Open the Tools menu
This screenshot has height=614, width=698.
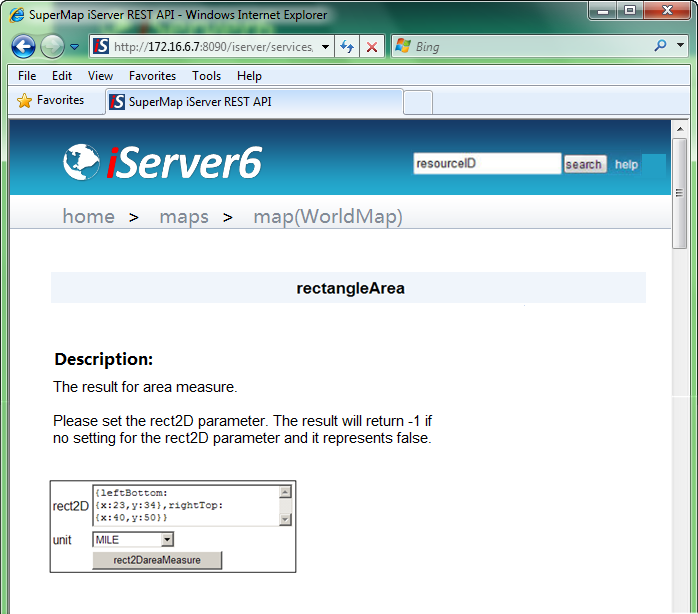pos(206,76)
